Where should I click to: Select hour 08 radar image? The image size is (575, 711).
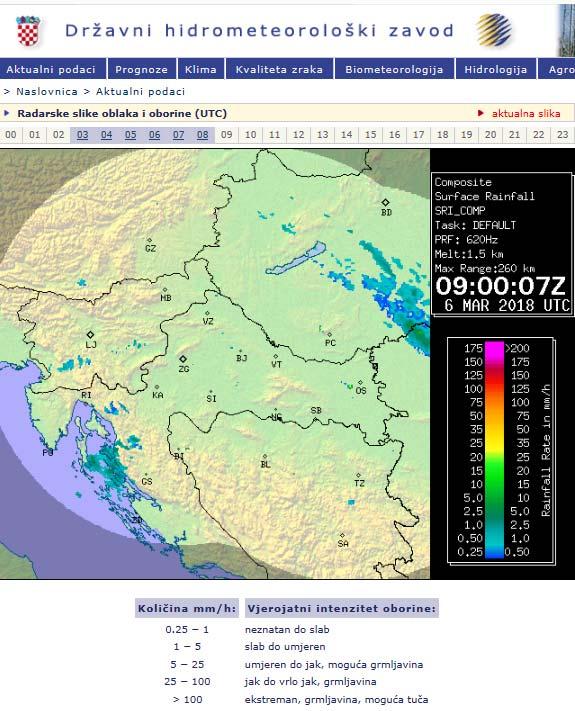tap(203, 135)
